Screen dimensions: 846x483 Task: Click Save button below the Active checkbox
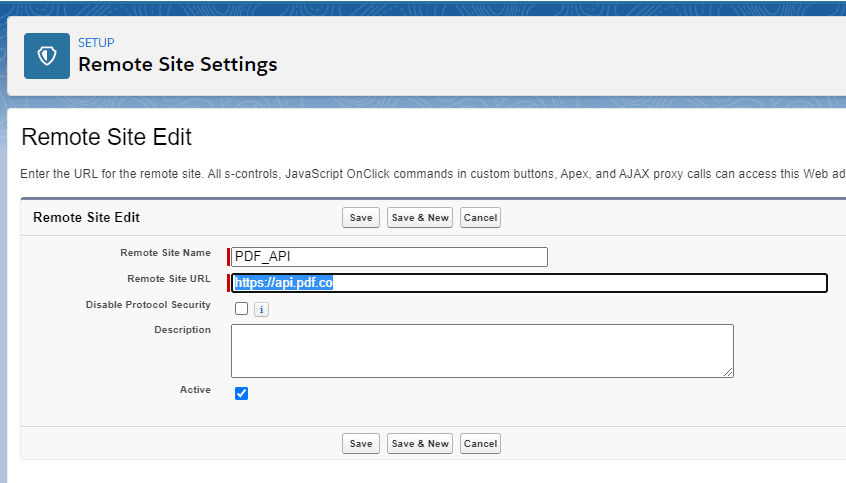click(x=361, y=444)
